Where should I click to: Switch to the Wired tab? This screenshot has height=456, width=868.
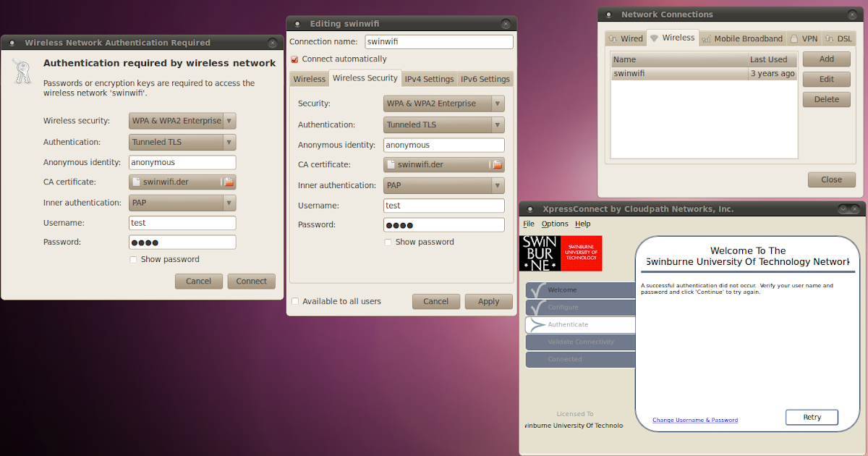point(626,39)
